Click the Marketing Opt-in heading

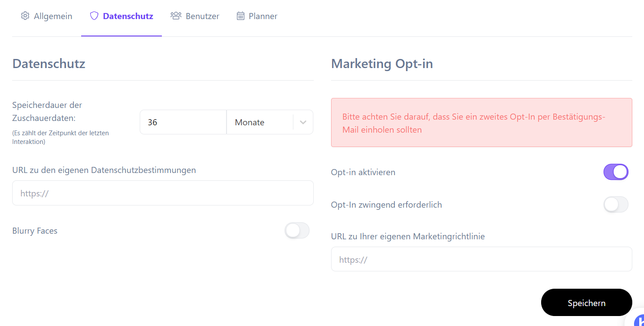[382, 64]
